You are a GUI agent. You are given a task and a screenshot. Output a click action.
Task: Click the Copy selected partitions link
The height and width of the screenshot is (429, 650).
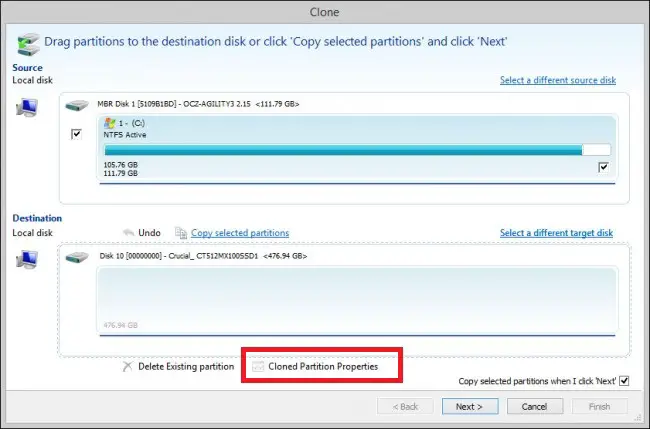tap(240, 233)
